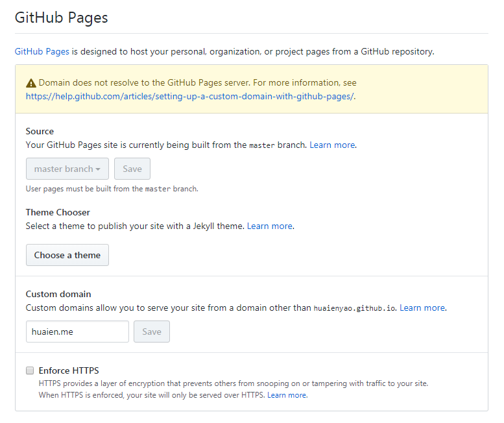Open the GitHub Pages link in the intro sentence
Viewport: 504px width, 423px height.
coord(42,51)
